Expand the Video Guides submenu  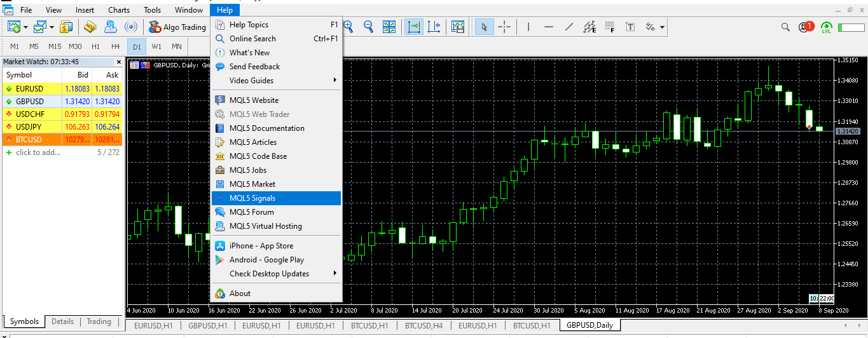tap(277, 81)
